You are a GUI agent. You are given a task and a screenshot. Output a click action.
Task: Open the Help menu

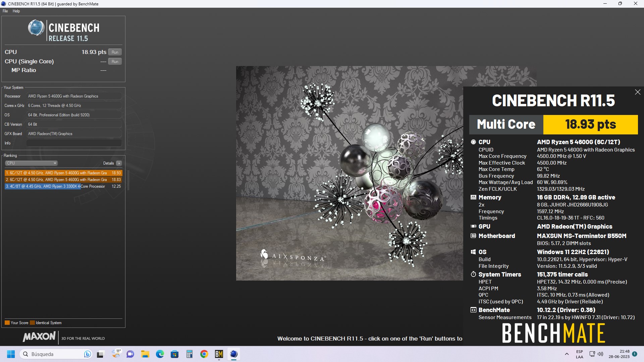coord(16,11)
